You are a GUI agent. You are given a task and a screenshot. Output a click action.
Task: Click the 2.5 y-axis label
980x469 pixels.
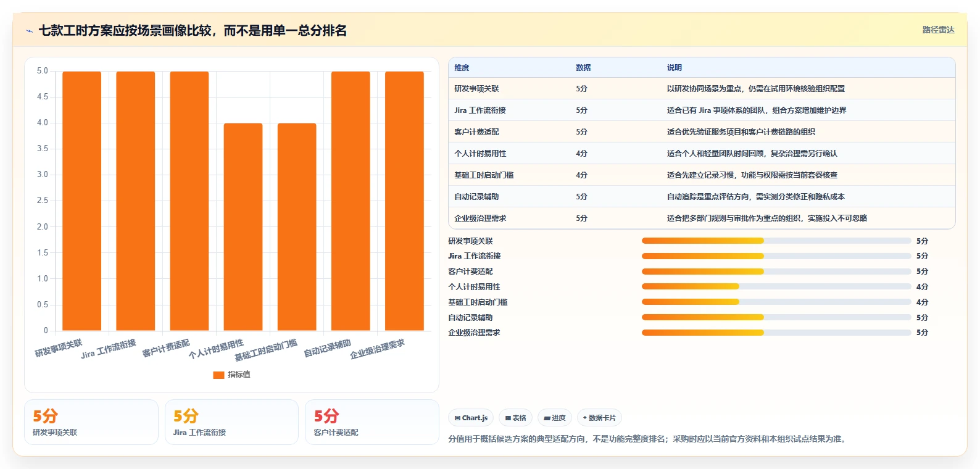pyautogui.click(x=42, y=201)
